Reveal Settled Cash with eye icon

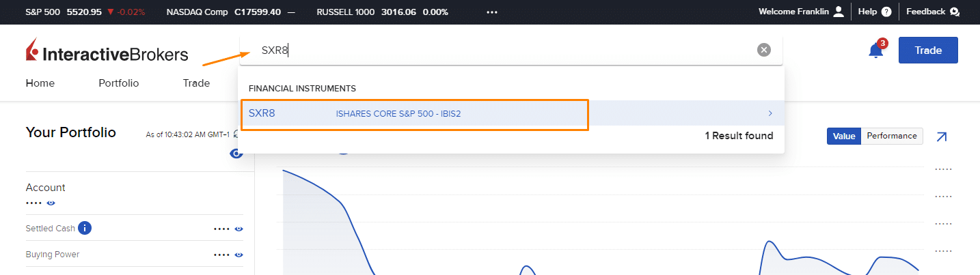point(239,229)
